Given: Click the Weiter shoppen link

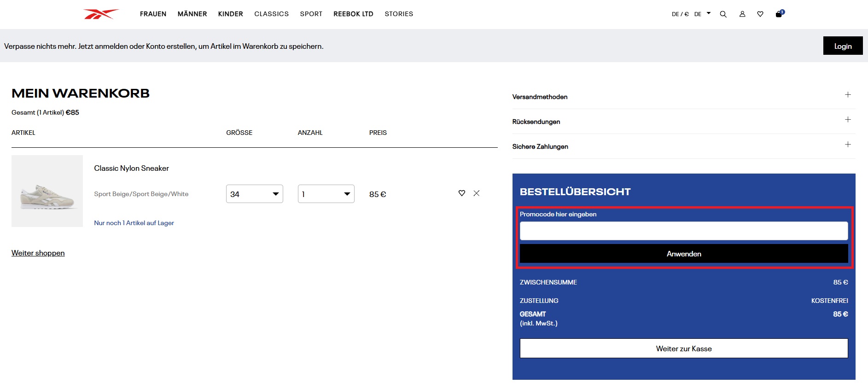Looking at the screenshot, I should pyautogui.click(x=38, y=253).
